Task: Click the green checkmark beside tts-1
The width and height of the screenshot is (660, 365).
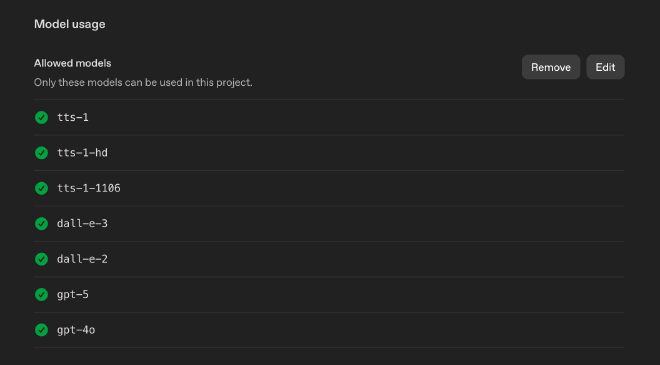Action: [x=41, y=117]
